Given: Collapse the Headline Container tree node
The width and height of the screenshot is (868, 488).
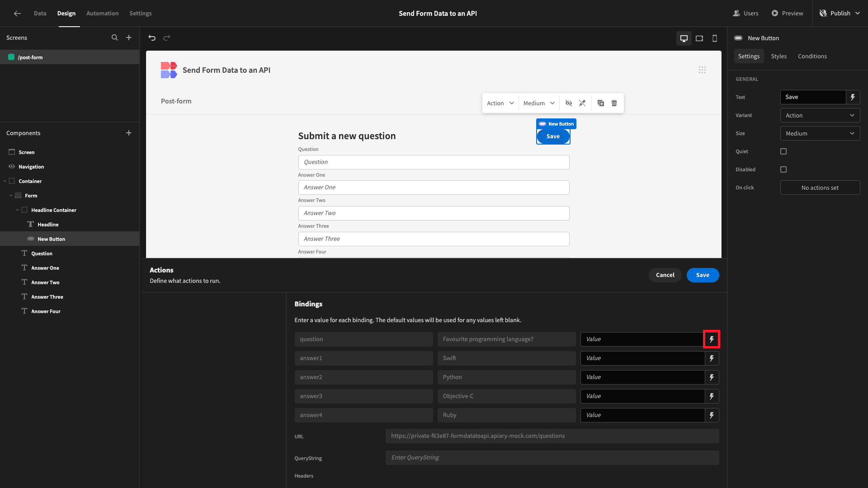Looking at the screenshot, I should (x=17, y=210).
